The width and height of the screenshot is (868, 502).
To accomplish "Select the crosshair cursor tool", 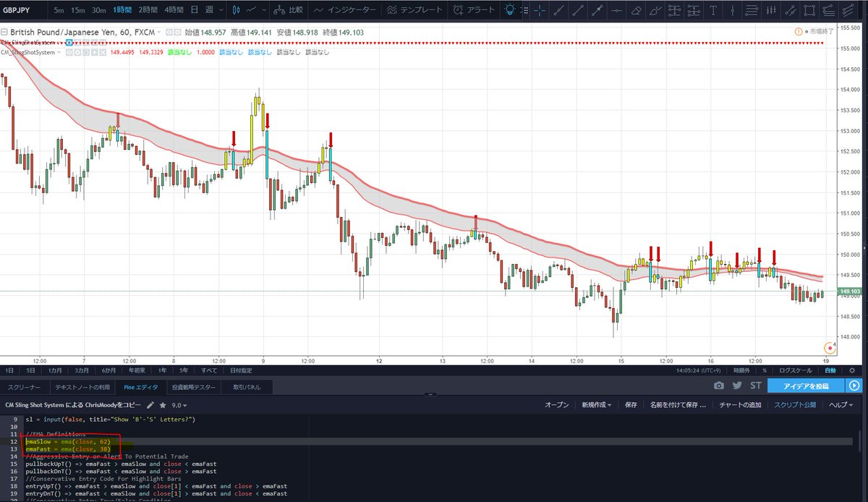I will pyautogui.click(x=540, y=10).
